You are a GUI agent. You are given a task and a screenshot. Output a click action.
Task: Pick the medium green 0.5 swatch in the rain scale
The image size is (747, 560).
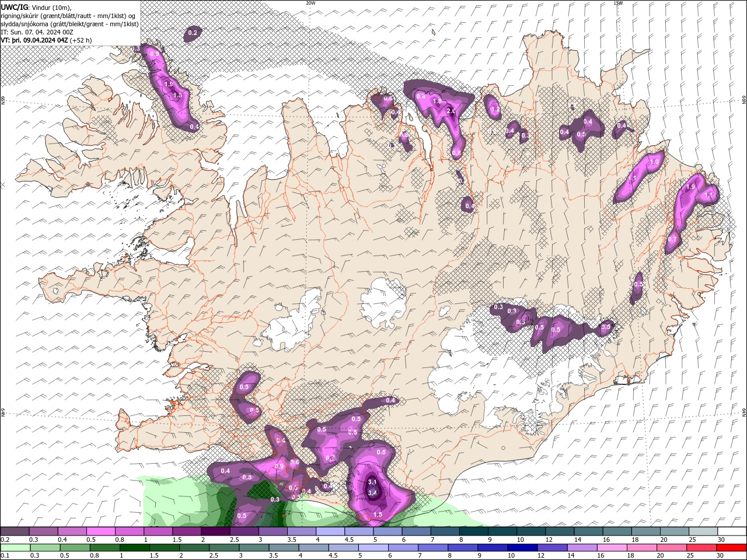point(75,548)
